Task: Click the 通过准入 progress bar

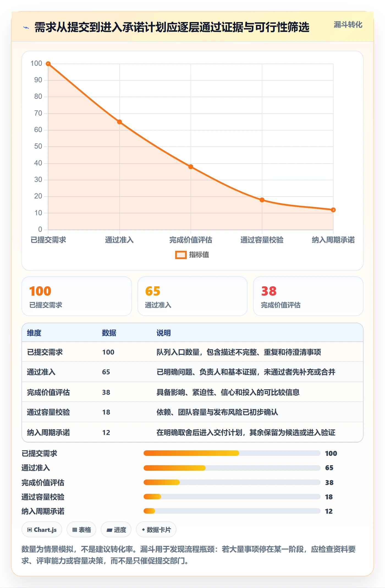Action: point(232,468)
